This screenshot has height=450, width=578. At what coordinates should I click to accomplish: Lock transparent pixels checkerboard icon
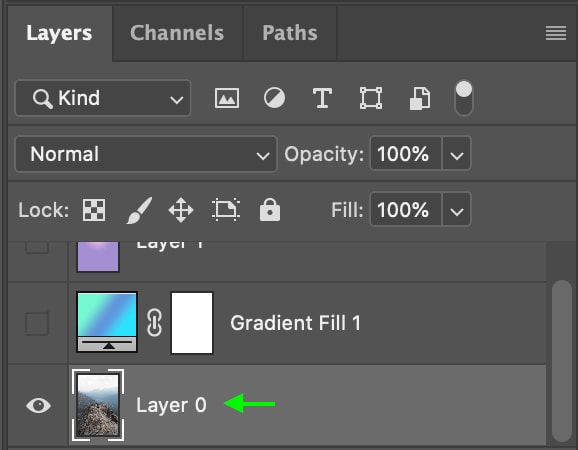pos(94,210)
